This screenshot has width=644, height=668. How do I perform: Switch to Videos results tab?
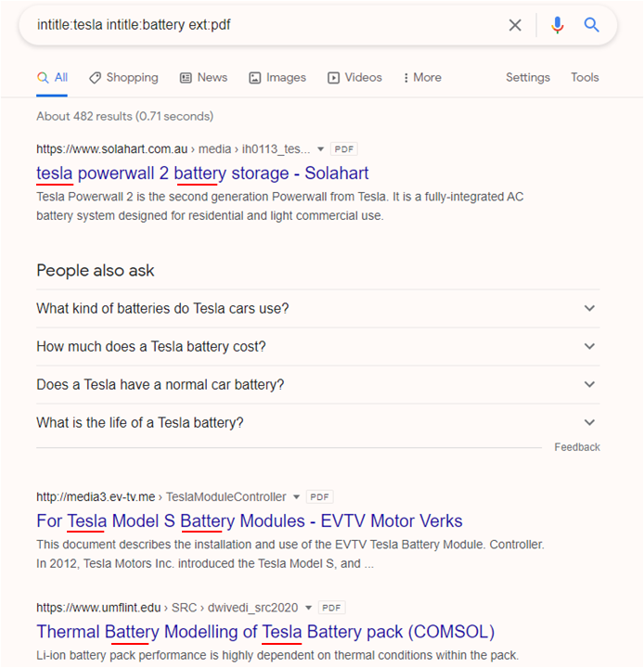tap(354, 78)
